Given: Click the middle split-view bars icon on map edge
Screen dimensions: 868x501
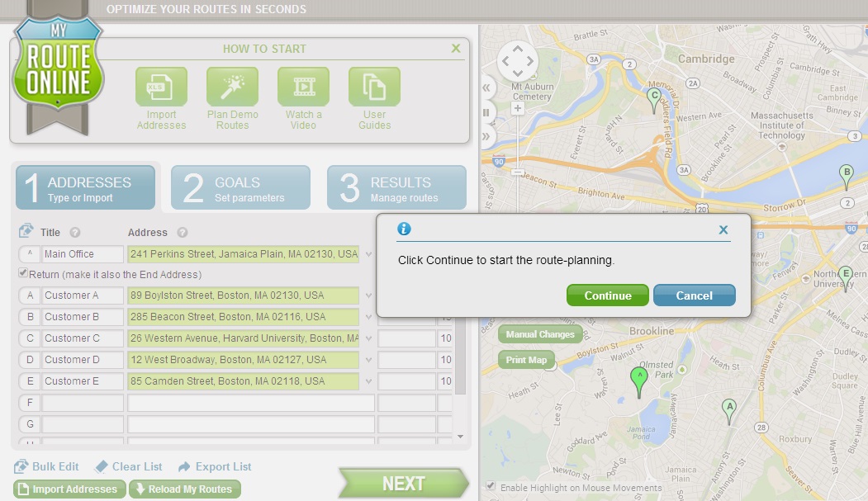Looking at the screenshot, I should coord(486,113).
